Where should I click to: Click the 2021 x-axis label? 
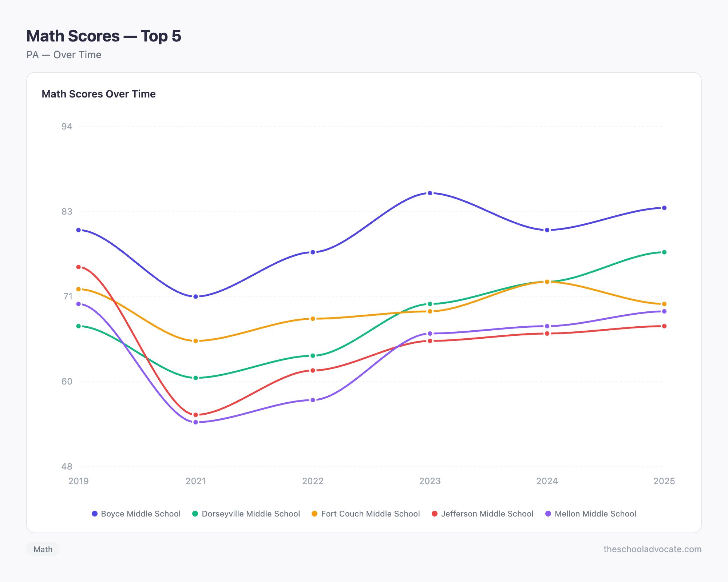coord(196,481)
